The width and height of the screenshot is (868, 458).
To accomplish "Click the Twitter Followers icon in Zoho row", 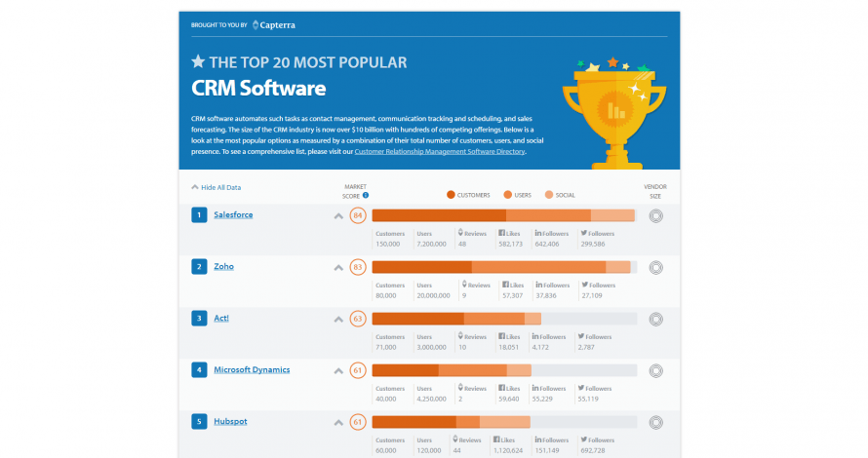I will click(x=585, y=285).
